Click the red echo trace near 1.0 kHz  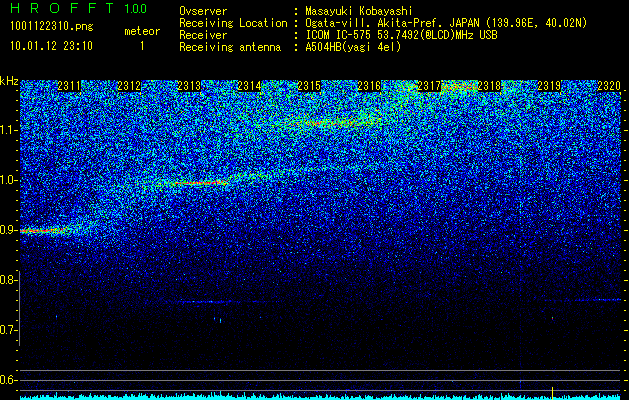point(199,183)
